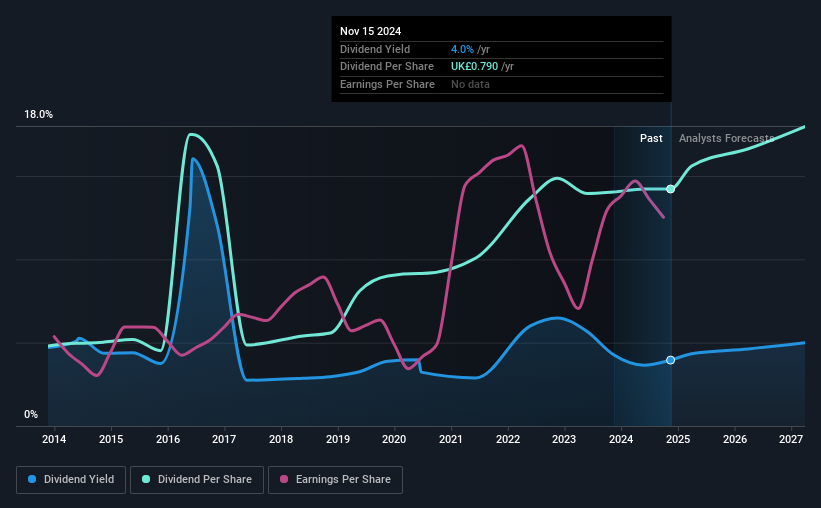821x508 pixels.
Task: Click the blue Dividend Yield legend dot
Action: [32, 479]
